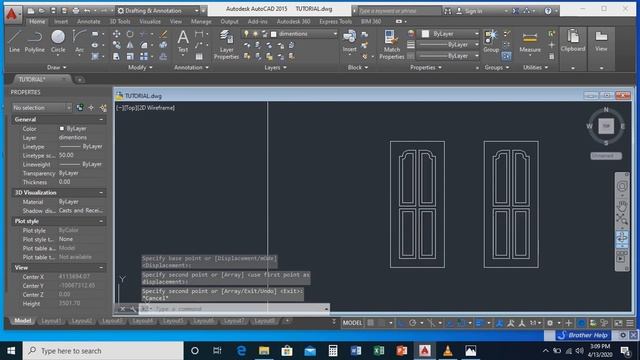Click the Table tool in Annotation panel
The image size is (640, 360).
[199, 57]
